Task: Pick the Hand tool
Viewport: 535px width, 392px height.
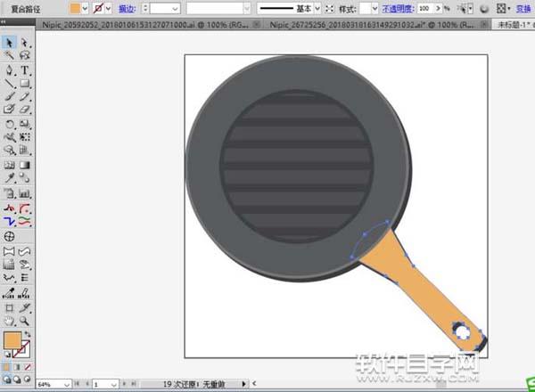Action: (9, 321)
